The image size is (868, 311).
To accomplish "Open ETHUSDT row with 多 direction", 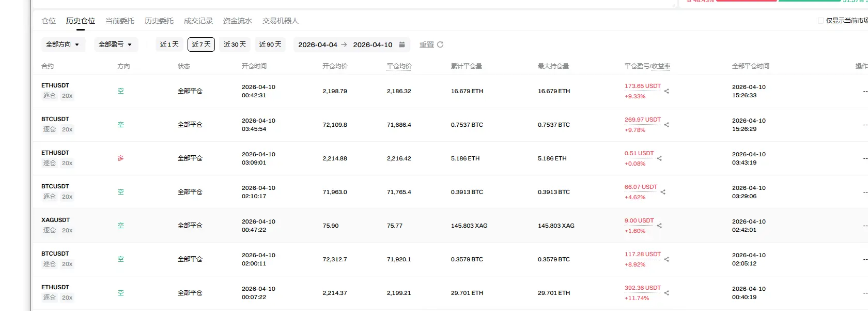I will pos(450,158).
